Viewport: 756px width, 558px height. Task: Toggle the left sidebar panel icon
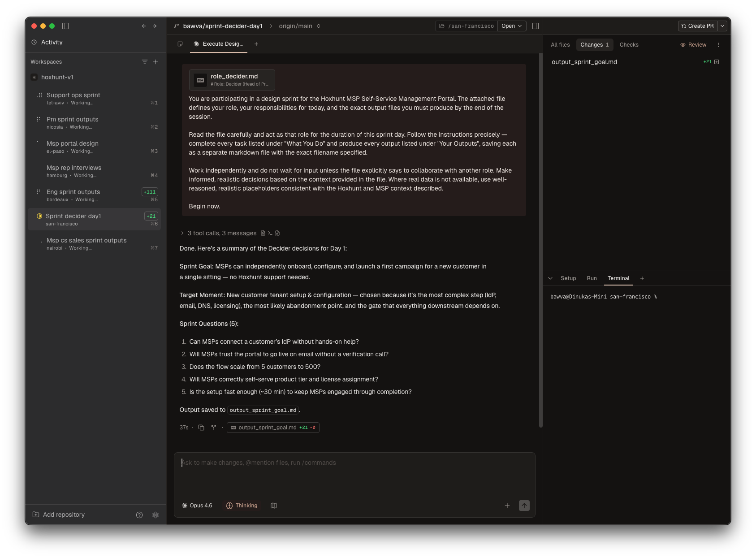(65, 26)
